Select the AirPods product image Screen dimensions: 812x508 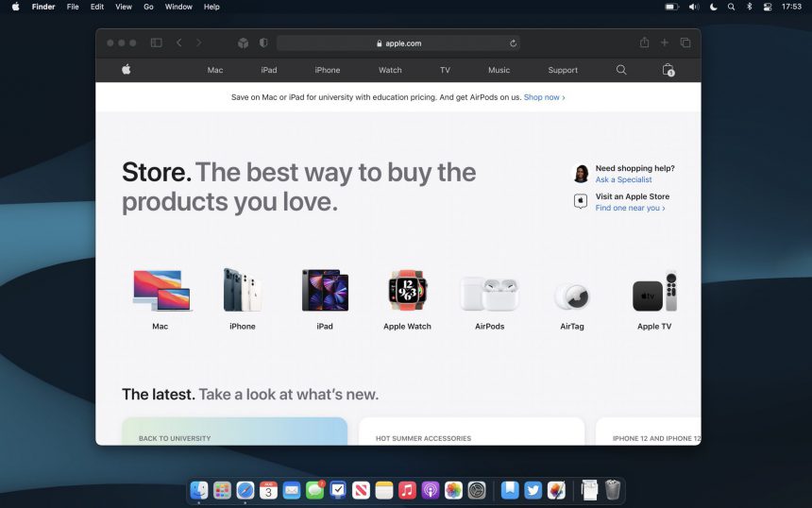coord(490,294)
